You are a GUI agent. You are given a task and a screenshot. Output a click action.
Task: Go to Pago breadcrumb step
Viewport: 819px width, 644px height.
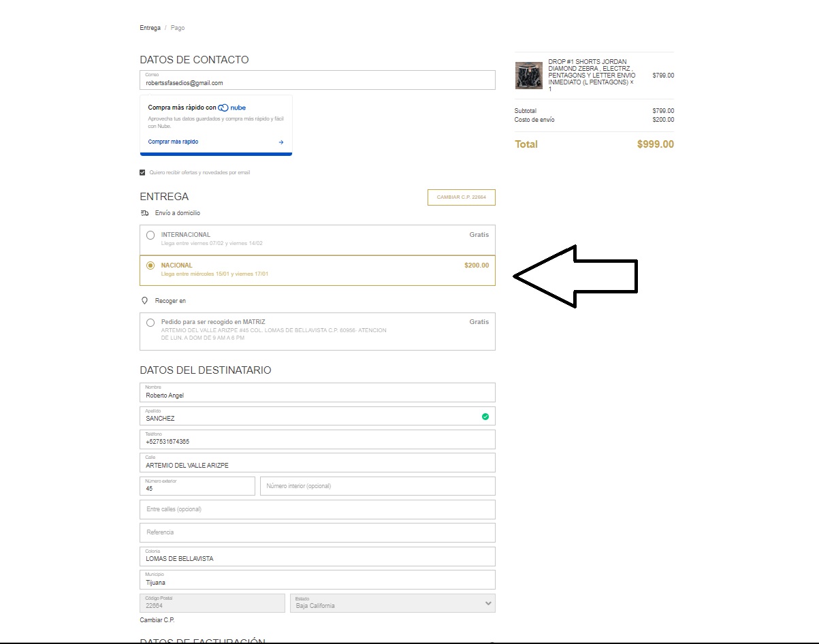pyautogui.click(x=178, y=28)
